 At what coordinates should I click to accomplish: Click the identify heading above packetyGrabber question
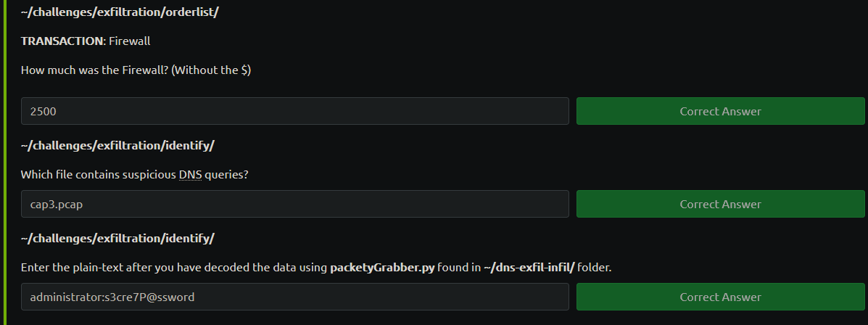(x=117, y=238)
